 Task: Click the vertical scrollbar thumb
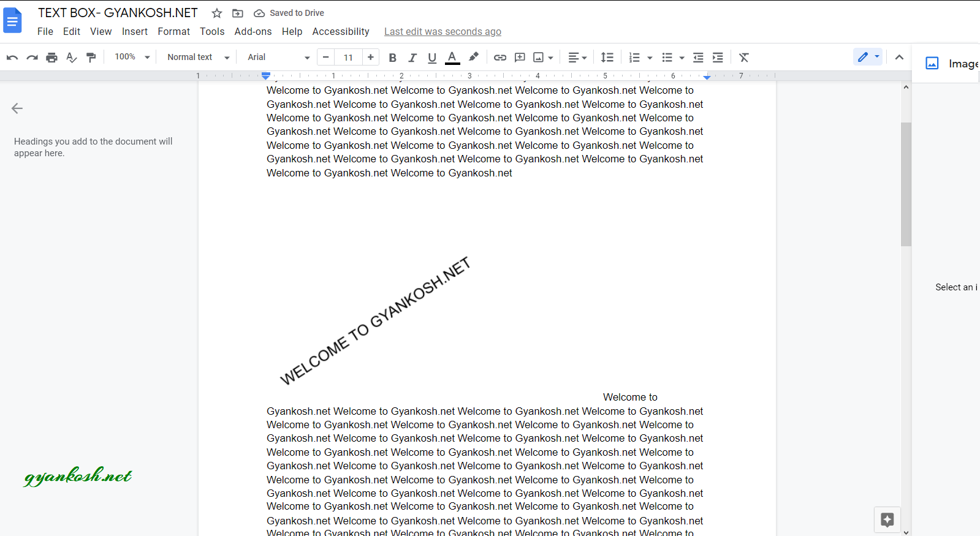(906, 184)
